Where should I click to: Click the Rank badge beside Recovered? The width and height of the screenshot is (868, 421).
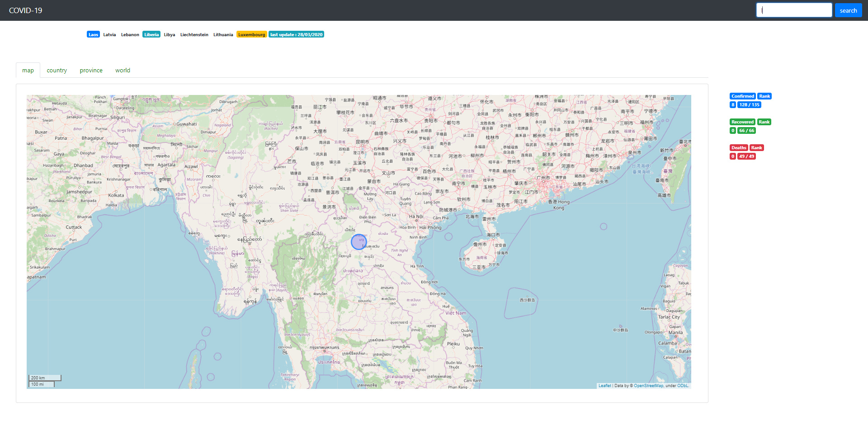[x=764, y=122]
